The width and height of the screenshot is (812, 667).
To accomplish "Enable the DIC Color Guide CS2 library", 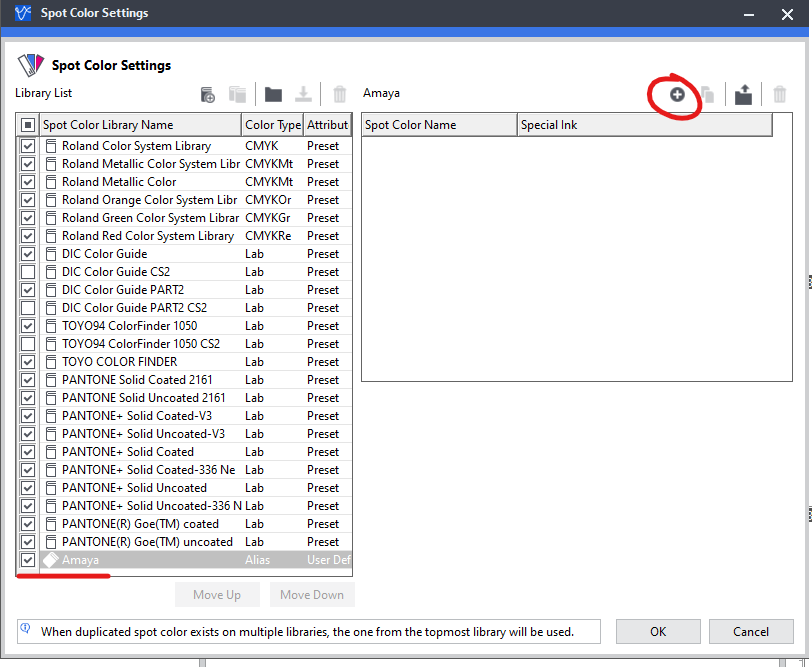I will click(x=28, y=272).
